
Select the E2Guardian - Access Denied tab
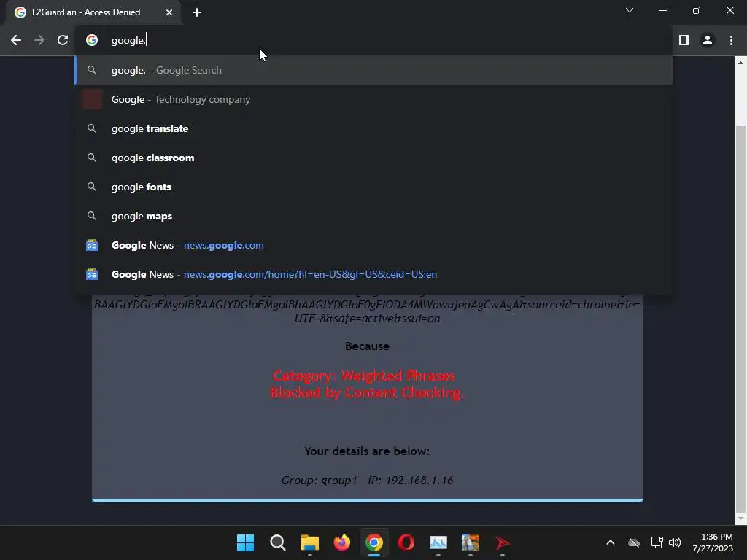click(x=93, y=12)
